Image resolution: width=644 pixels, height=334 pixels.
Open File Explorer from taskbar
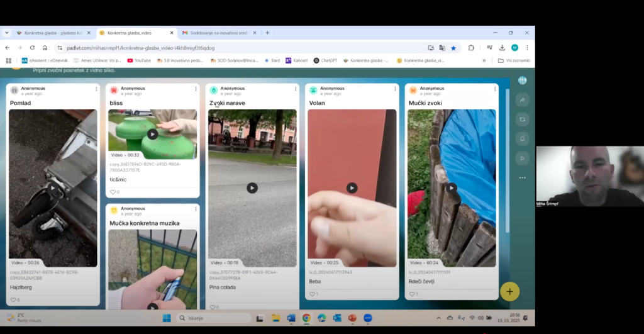click(275, 318)
